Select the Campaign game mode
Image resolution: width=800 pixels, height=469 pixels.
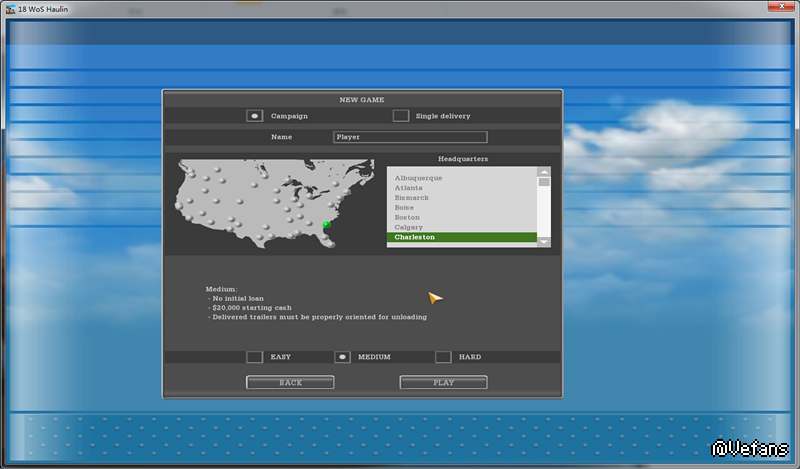[254, 116]
